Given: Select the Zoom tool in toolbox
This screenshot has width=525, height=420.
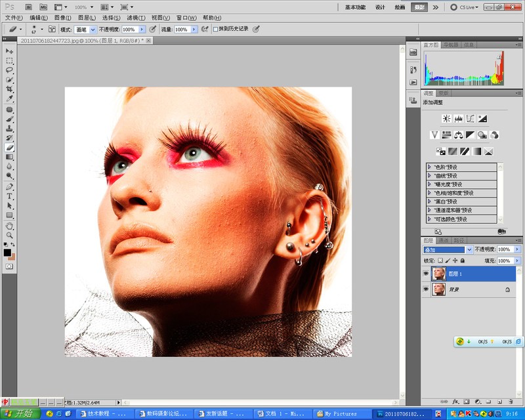Looking at the screenshot, I should (x=10, y=235).
